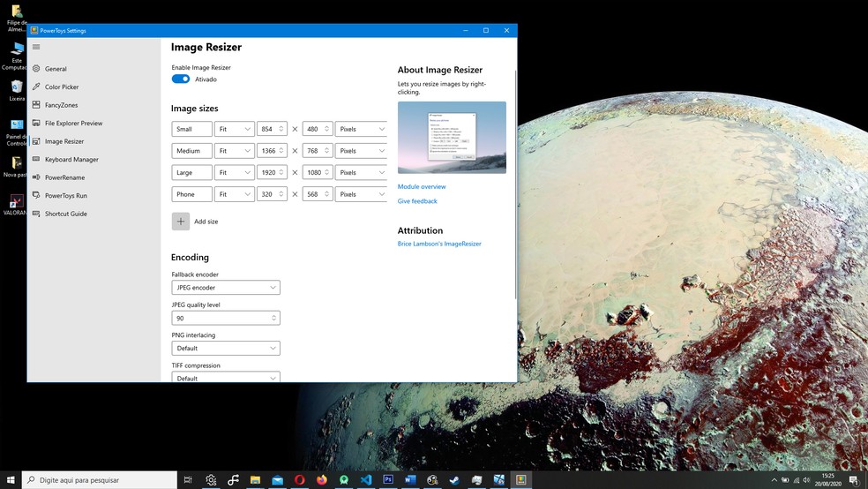Click the plus icon to add size

click(x=181, y=222)
